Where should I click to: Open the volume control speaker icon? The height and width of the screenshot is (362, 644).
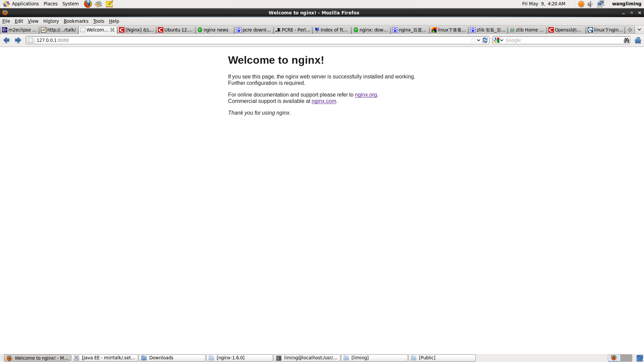click(590, 4)
